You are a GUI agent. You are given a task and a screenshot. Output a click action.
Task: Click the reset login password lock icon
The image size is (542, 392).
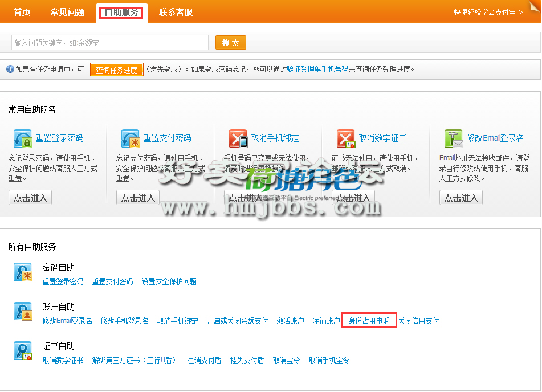coord(23,138)
